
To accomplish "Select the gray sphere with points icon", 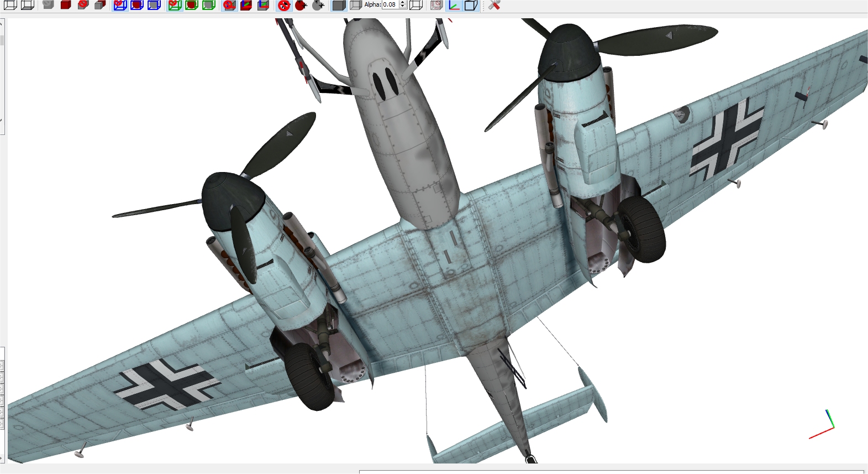I will click(318, 5).
